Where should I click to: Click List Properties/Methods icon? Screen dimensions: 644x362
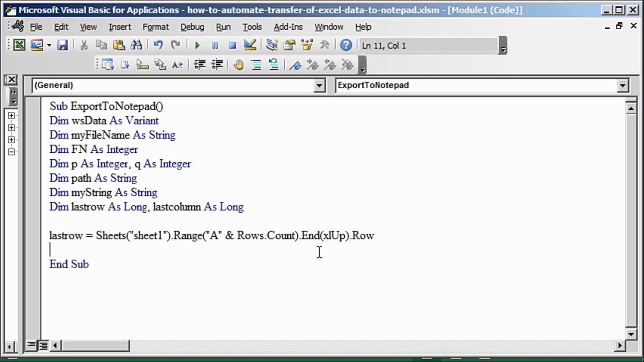(x=108, y=64)
